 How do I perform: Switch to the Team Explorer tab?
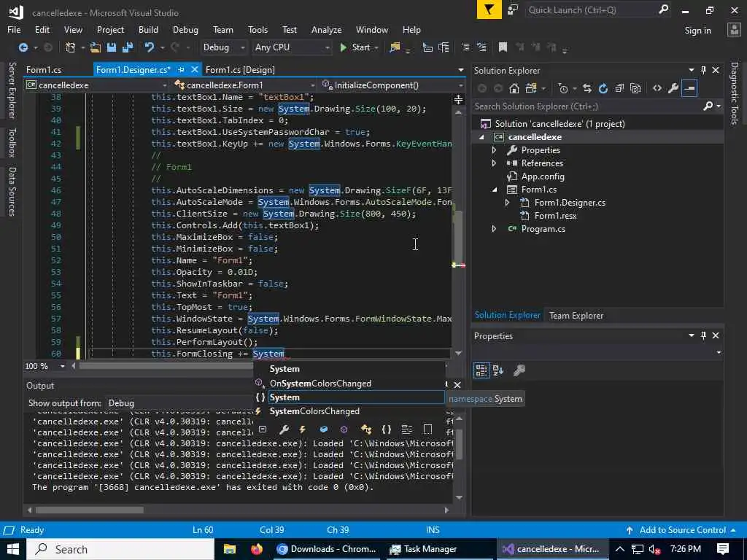click(x=576, y=315)
